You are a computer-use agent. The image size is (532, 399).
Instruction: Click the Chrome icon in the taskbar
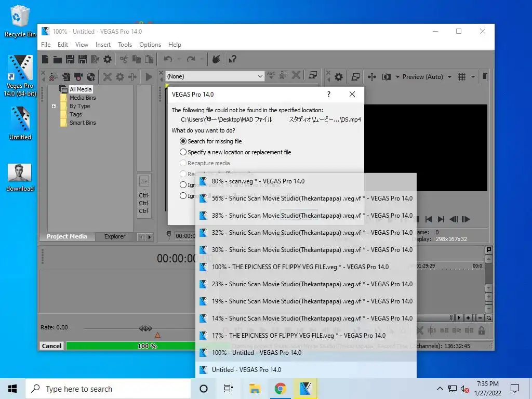[x=280, y=389]
